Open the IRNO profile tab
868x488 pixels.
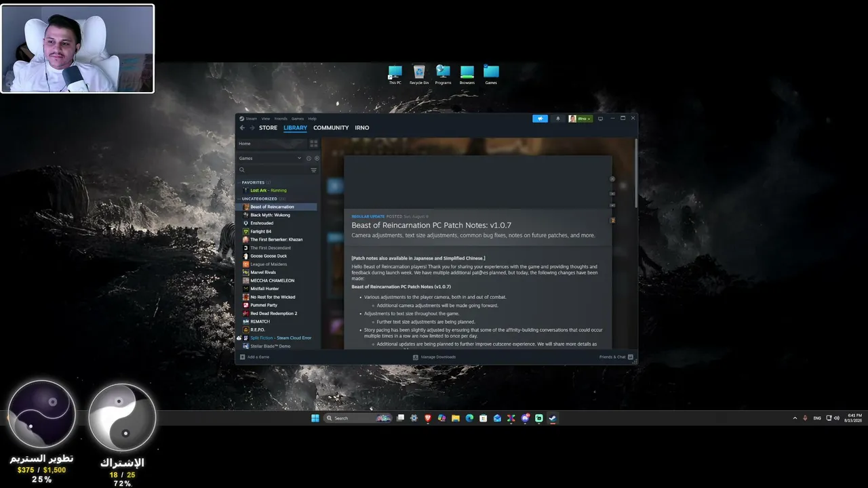click(362, 127)
